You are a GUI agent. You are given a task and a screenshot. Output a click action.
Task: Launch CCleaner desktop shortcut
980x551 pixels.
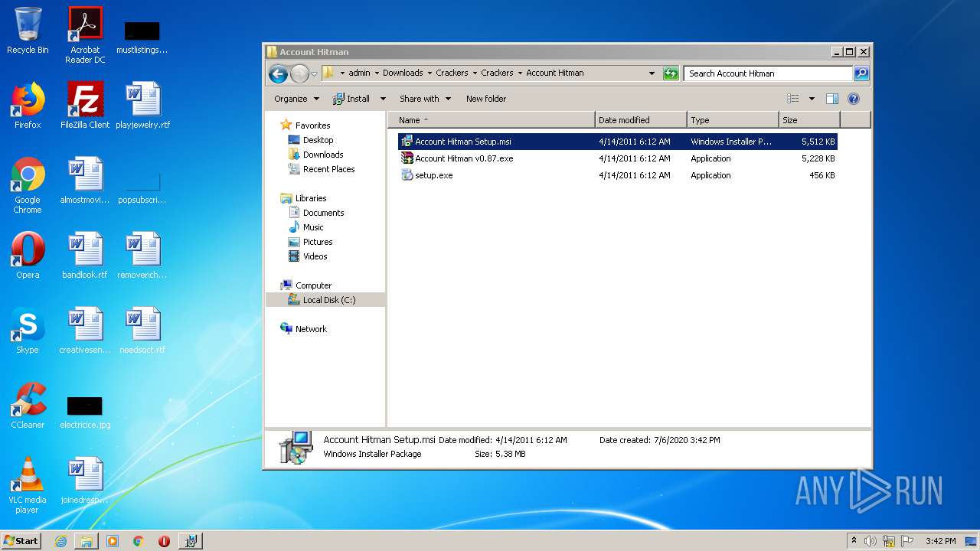pyautogui.click(x=28, y=406)
